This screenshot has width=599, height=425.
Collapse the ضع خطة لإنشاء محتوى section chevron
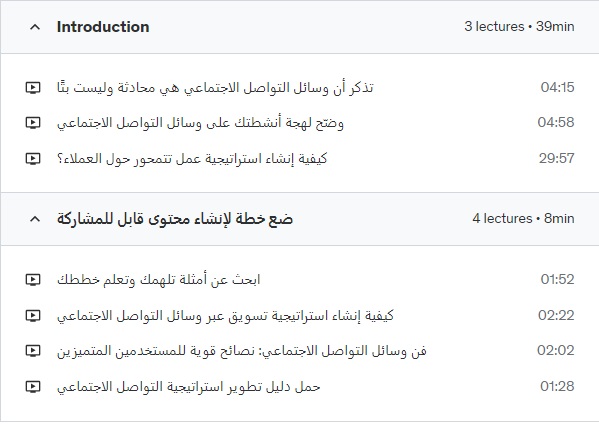tap(35, 219)
